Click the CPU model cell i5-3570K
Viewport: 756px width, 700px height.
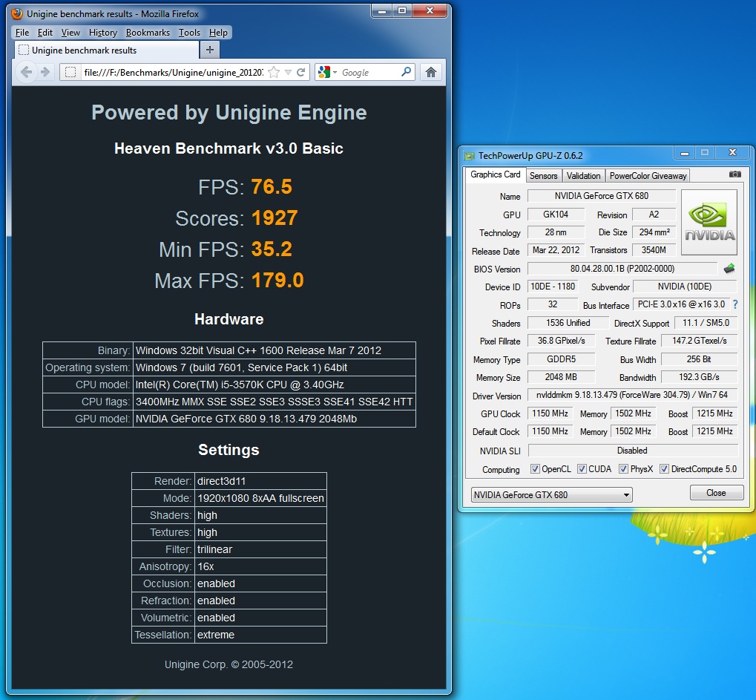(275, 385)
